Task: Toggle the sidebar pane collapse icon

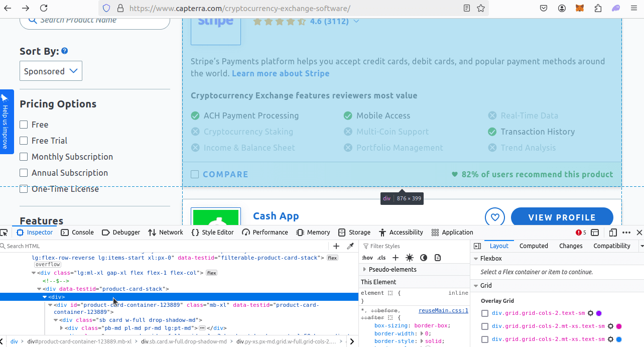Action: click(477, 246)
